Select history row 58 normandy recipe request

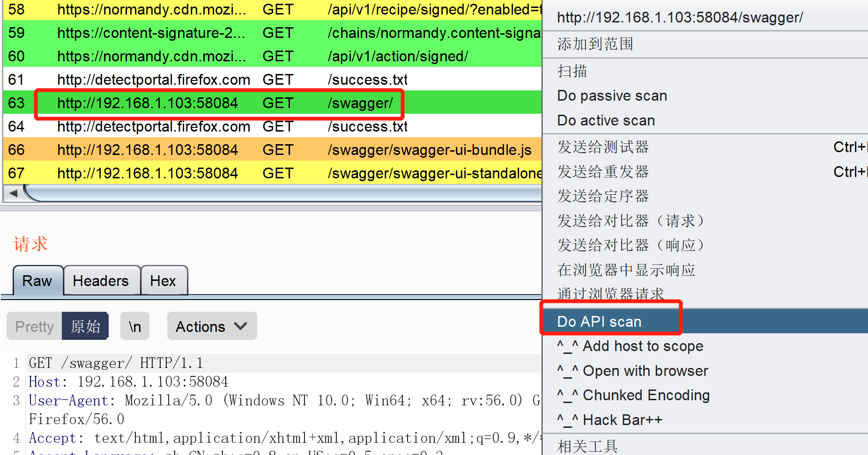click(273, 9)
